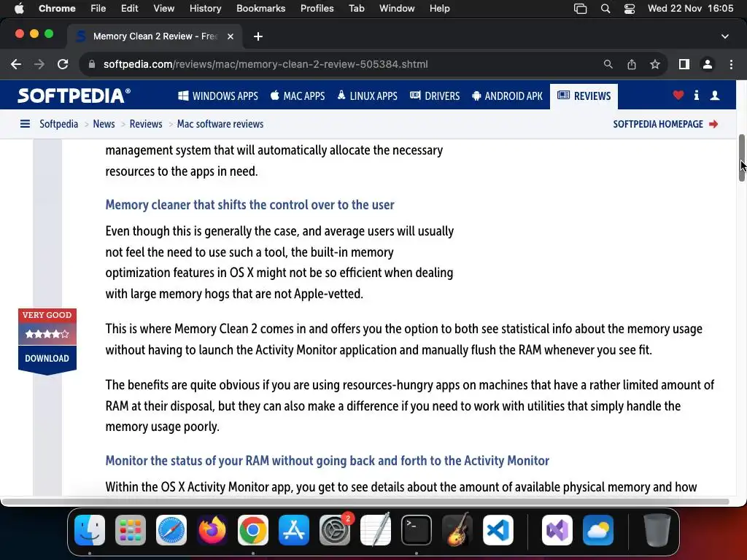Click the horizontal scrollbar at page bottom
The image size is (747, 560).
[x=365, y=502]
